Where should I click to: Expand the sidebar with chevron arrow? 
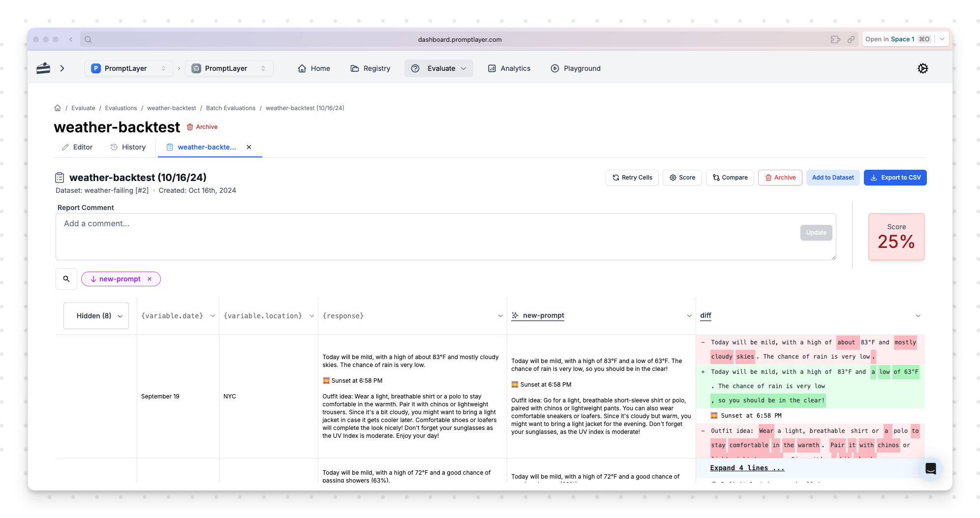click(62, 68)
